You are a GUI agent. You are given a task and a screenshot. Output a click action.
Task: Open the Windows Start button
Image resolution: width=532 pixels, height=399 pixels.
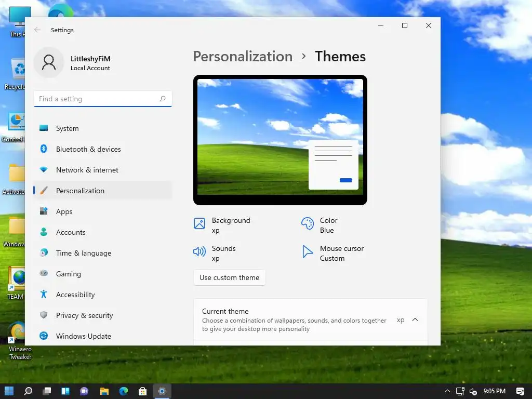(9, 391)
